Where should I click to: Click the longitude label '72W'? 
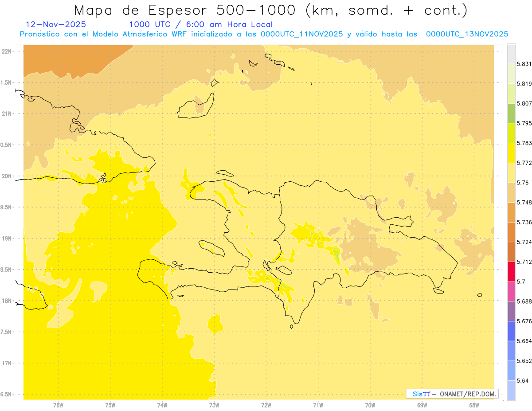click(266, 406)
